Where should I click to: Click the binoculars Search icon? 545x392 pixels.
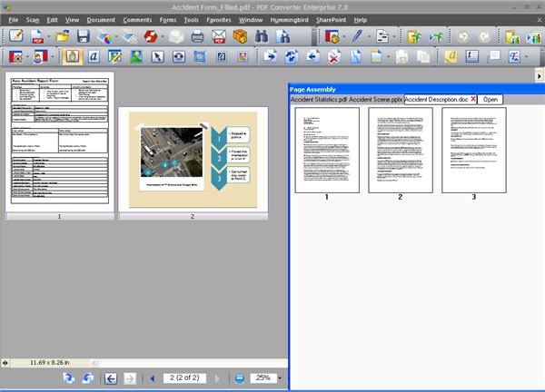click(263, 37)
